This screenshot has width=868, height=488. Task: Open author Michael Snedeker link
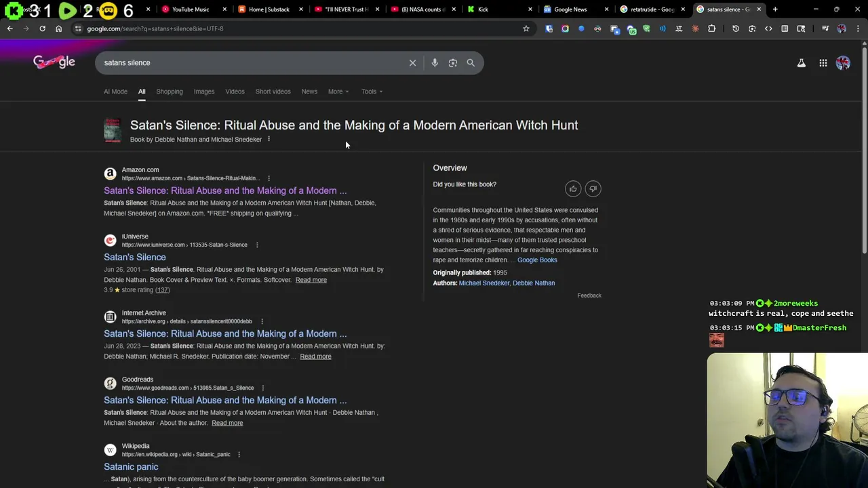[x=484, y=283]
